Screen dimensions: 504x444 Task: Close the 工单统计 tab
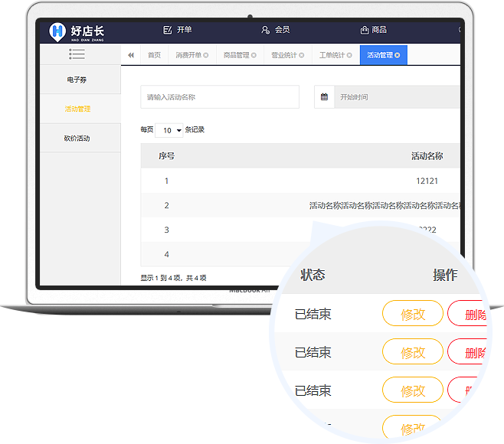point(349,55)
